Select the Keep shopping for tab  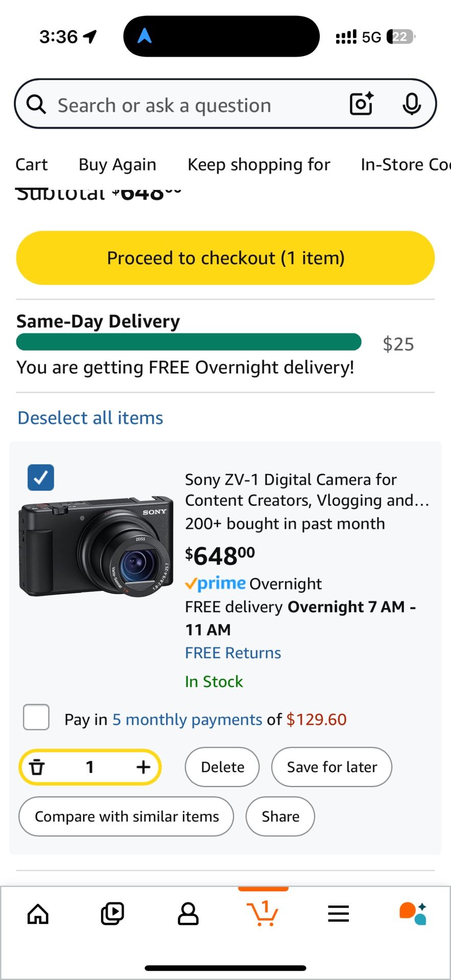259,165
